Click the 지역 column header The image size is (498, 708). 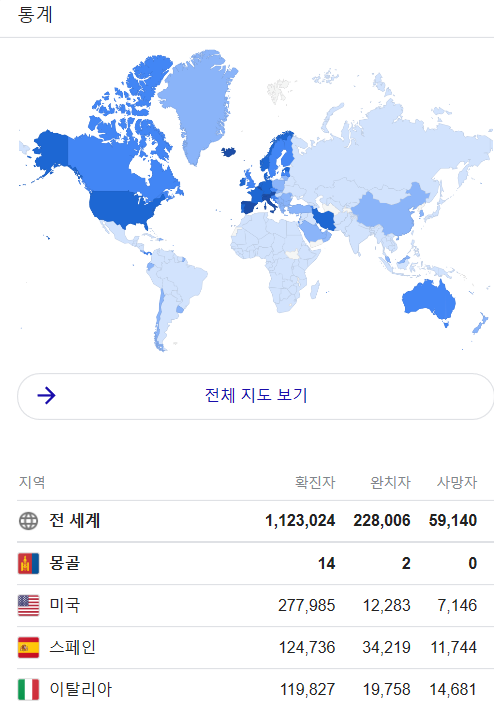[32, 482]
